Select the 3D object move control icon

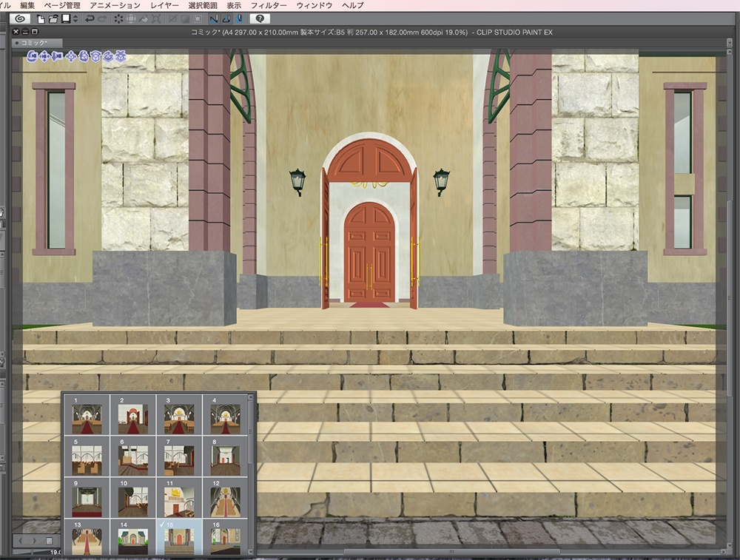tap(71, 57)
